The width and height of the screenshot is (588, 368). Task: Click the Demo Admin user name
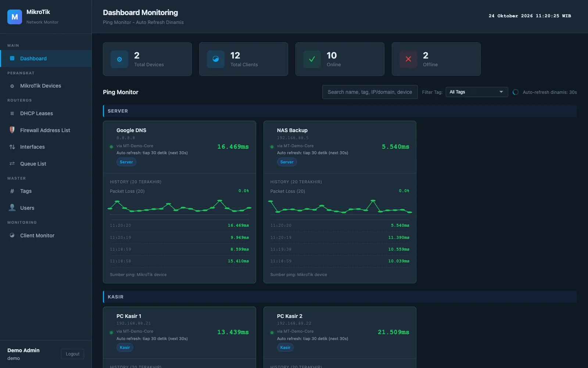click(x=24, y=350)
